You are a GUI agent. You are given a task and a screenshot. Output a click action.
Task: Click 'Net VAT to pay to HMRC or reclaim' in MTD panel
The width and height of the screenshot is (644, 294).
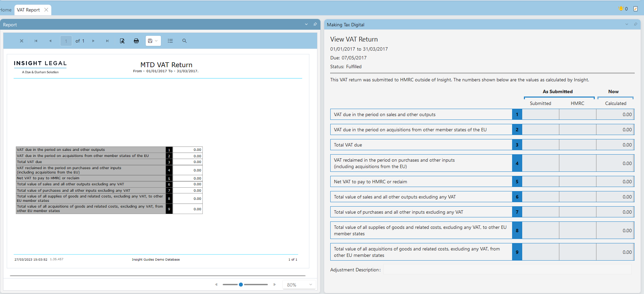pyautogui.click(x=370, y=182)
